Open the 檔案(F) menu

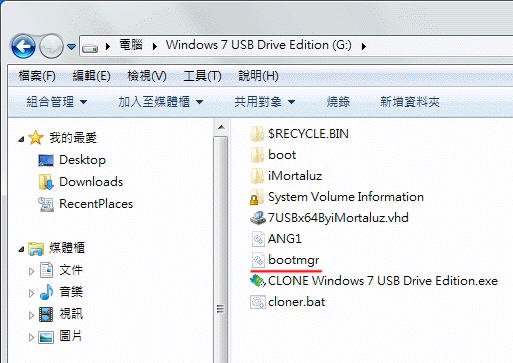(x=37, y=76)
